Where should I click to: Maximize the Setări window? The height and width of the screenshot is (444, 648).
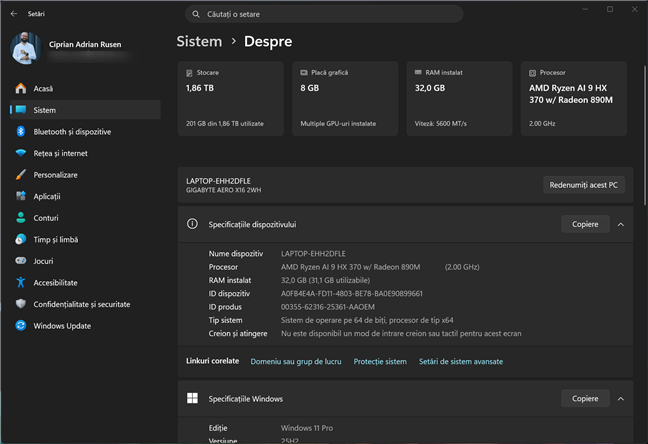[610, 9]
